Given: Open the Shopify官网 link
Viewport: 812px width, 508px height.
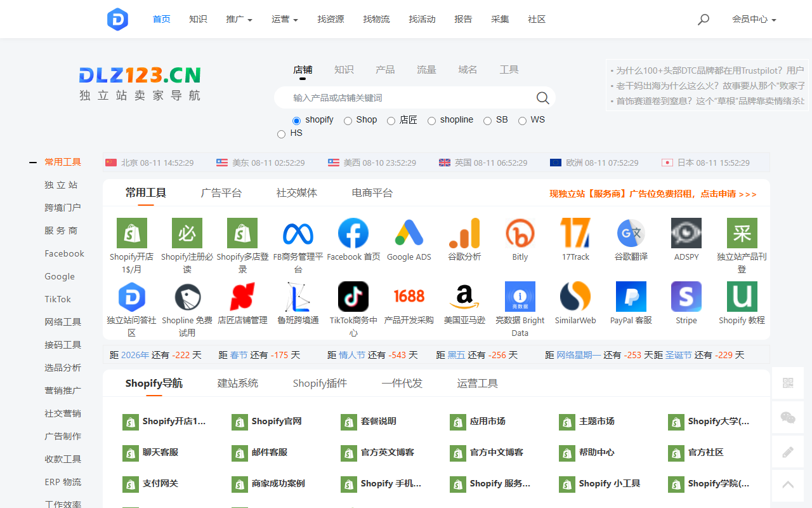Looking at the screenshot, I should tap(268, 422).
